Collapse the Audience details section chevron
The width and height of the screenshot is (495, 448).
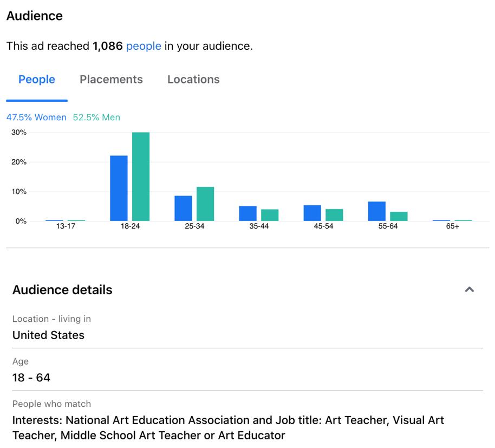469,289
